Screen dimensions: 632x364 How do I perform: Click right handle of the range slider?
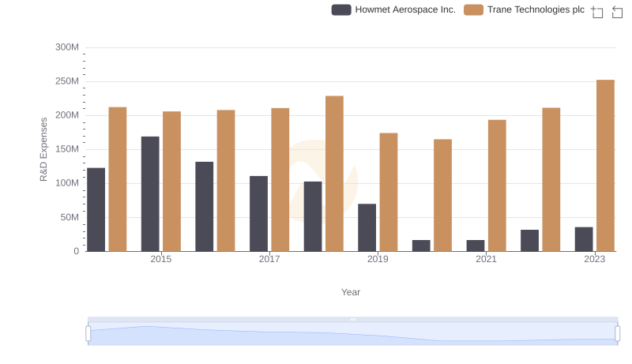pyautogui.click(x=617, y=334)
